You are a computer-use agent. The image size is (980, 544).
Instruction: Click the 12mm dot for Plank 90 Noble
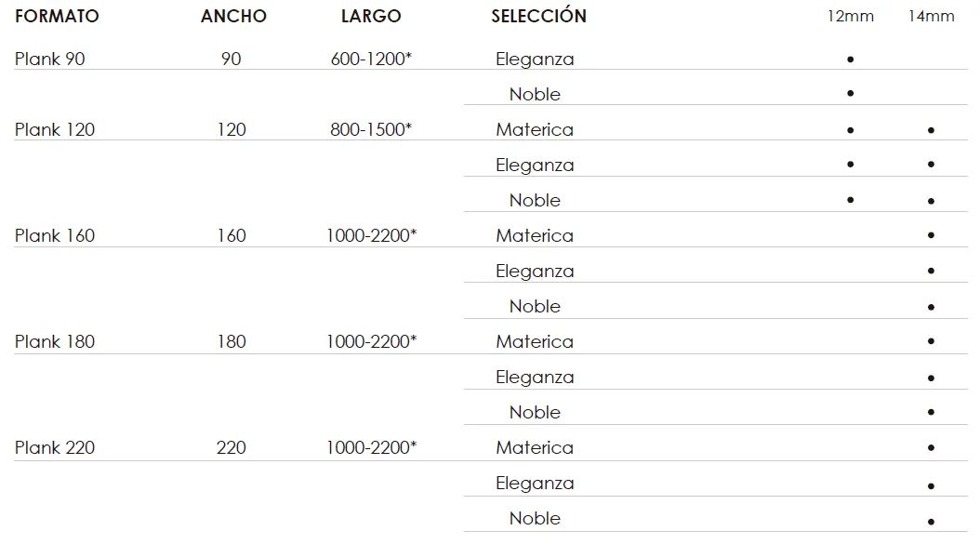click(x=850, y=93)
